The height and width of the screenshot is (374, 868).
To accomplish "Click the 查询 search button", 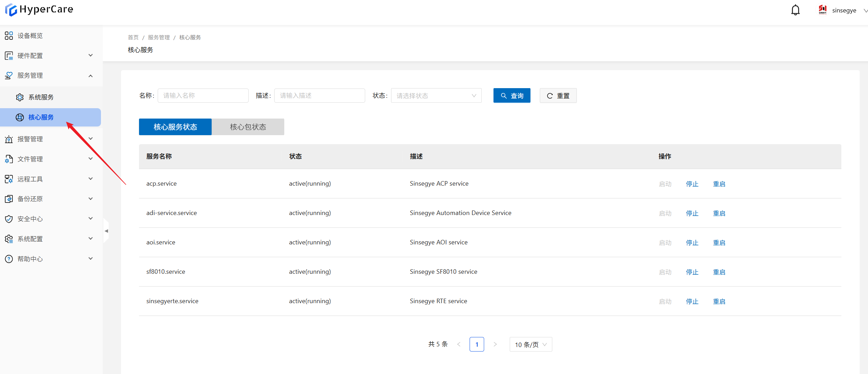I will [511, 95].
